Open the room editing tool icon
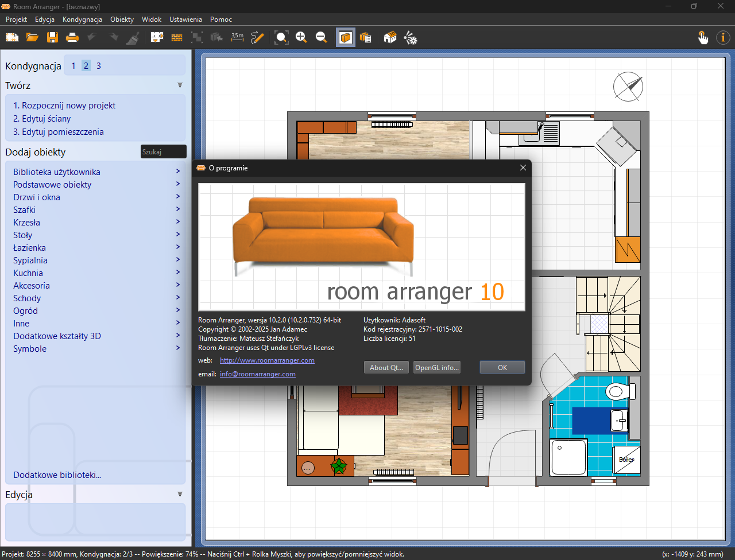Viewport: 735px width, 560px height. click(157, 38)
